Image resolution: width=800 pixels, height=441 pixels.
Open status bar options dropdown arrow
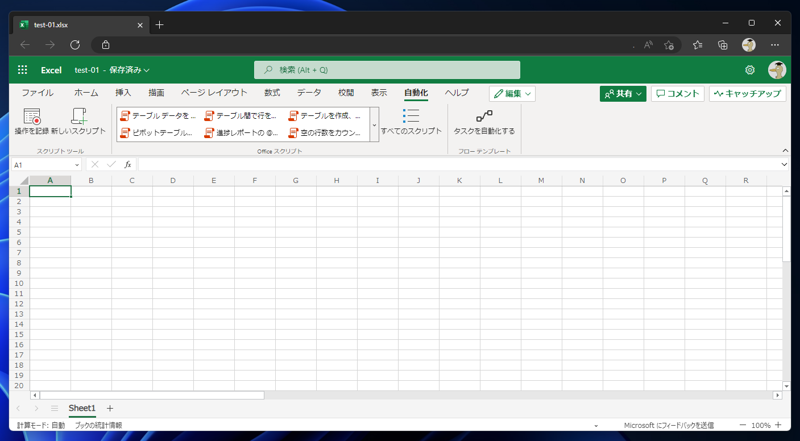click(x=596, y=426)
